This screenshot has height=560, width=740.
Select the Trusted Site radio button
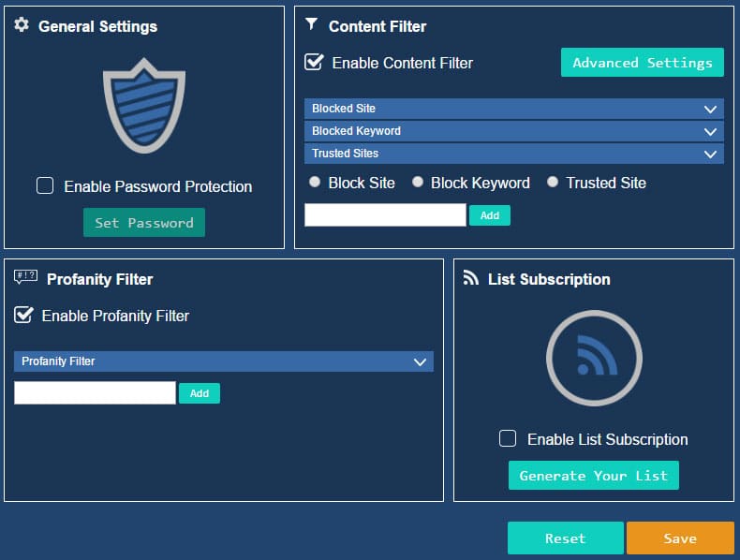[553, 183]
